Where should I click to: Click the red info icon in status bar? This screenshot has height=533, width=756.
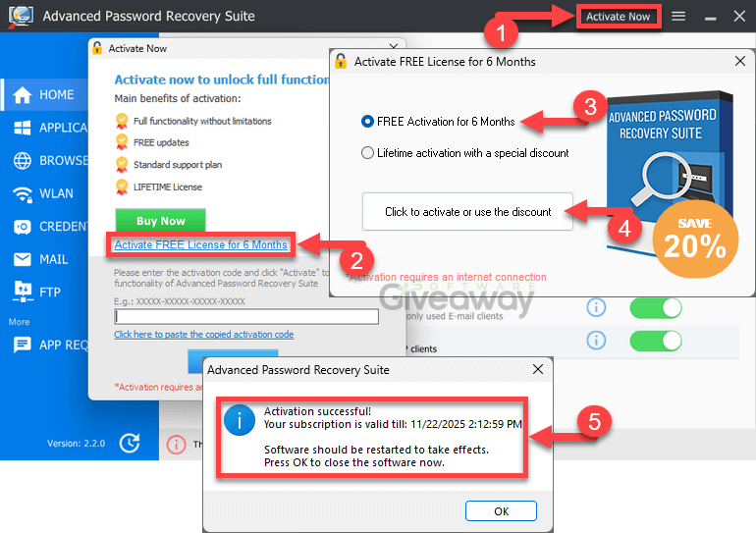pos(176,444)
